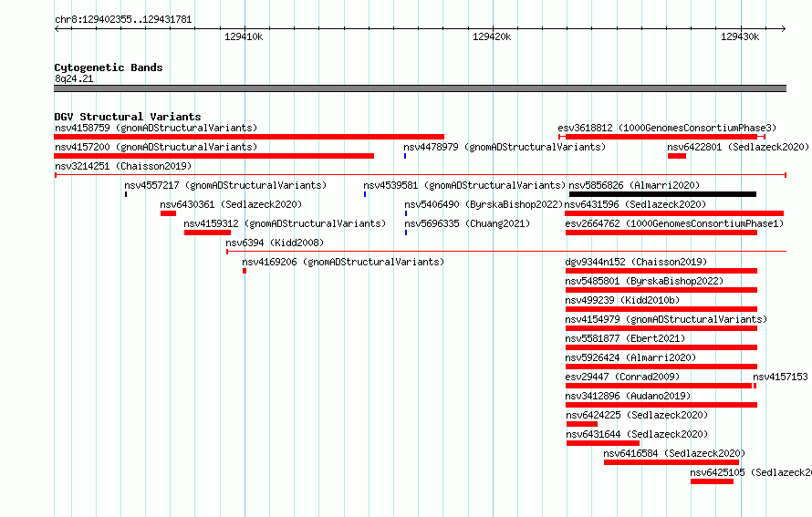Select the nsv4157200 variant bar label

click(x=156, y=147)
